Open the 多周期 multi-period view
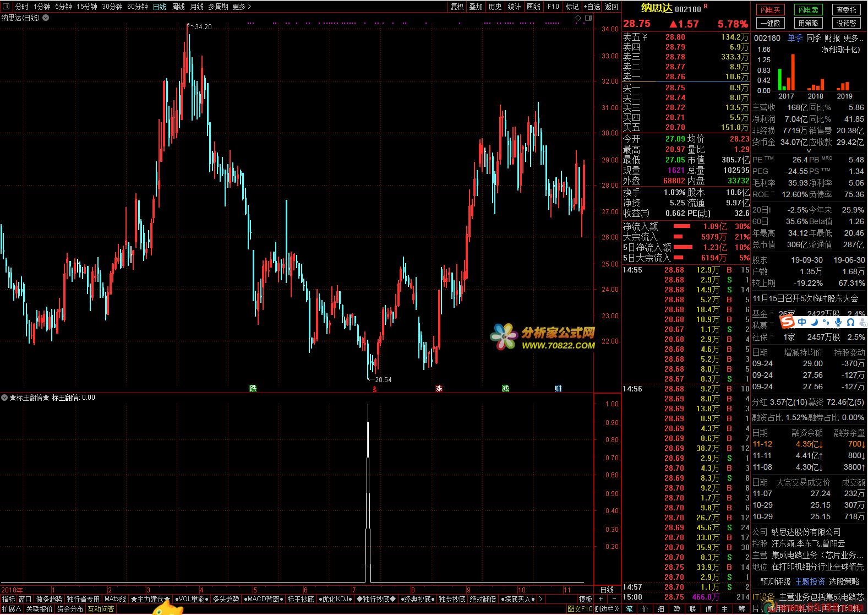The image size is (868, 615). [218, 7]
